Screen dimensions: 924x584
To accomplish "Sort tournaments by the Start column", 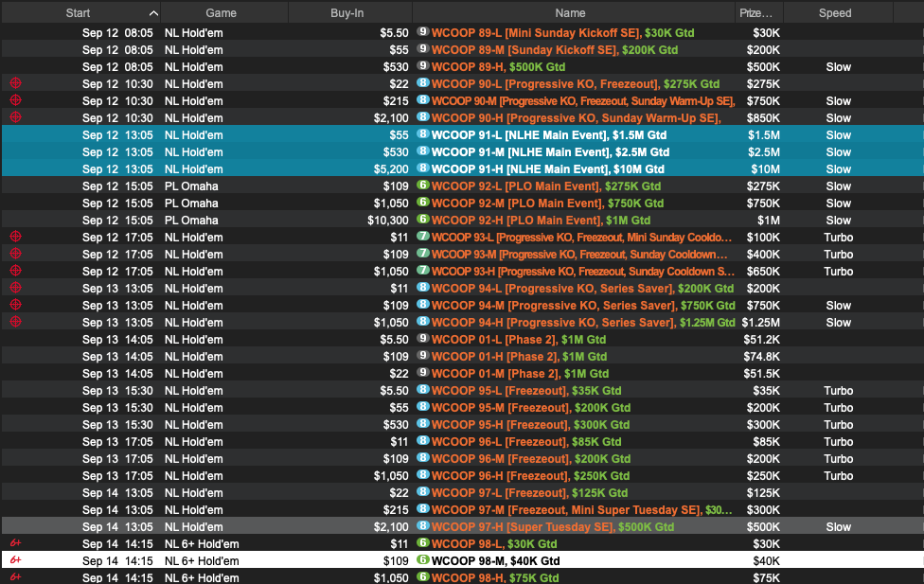I will coord(80,12).
